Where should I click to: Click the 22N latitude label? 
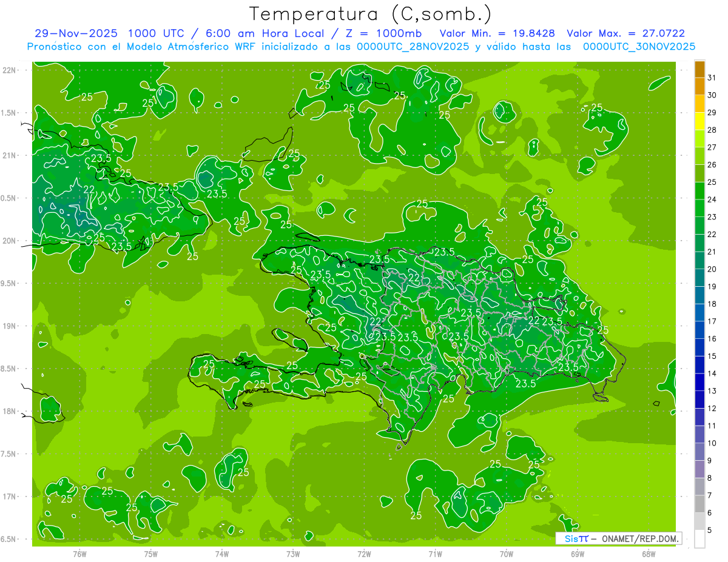click(10, 70)
